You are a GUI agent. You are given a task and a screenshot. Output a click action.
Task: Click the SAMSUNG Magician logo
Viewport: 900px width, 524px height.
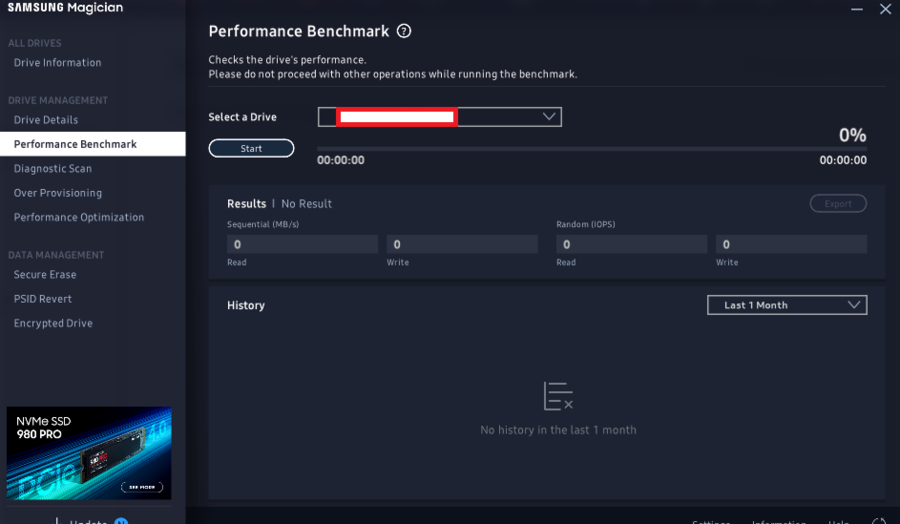tap(65, 8)
